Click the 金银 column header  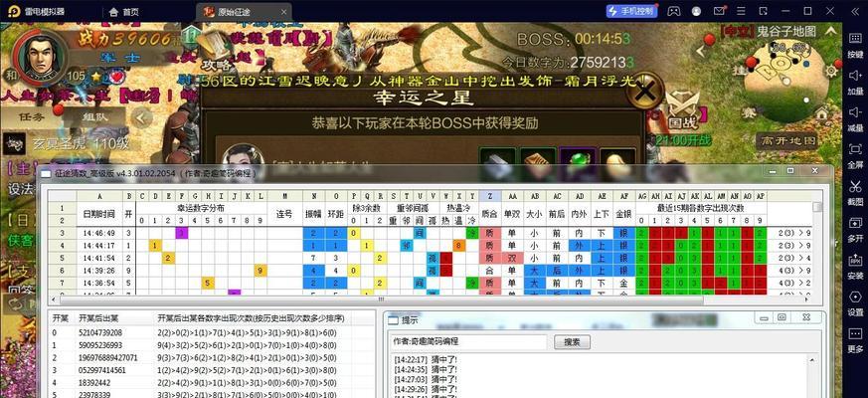pyautogui.click(x=623, y=214)
